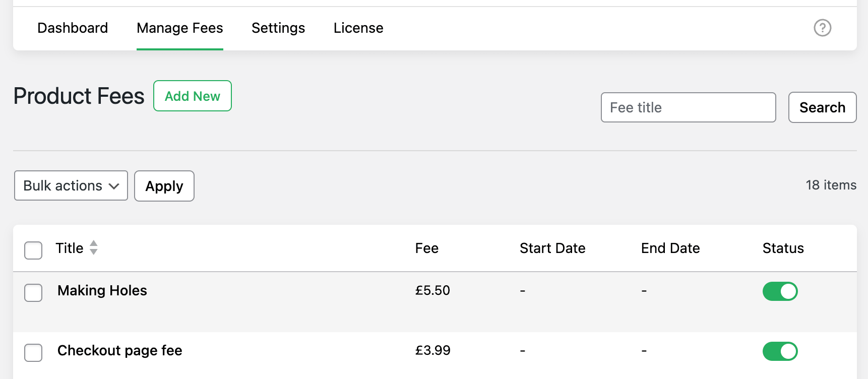Check the Making Holes row checkbox

33,293
